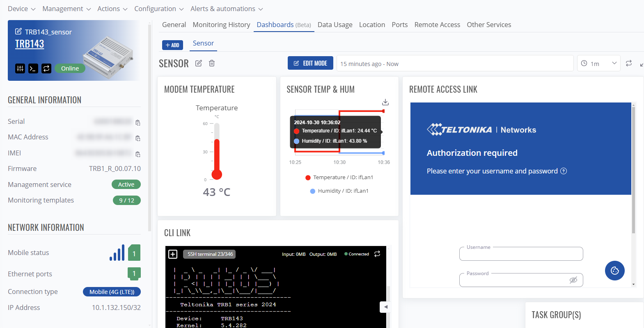
Task: Expand the Management menu
Action: click(66, 9)
